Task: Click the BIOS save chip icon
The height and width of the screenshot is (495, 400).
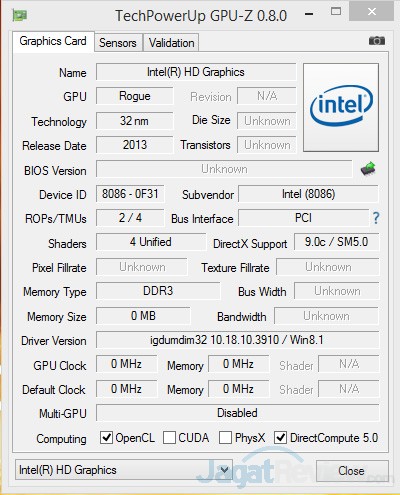Action: (368, 169)
